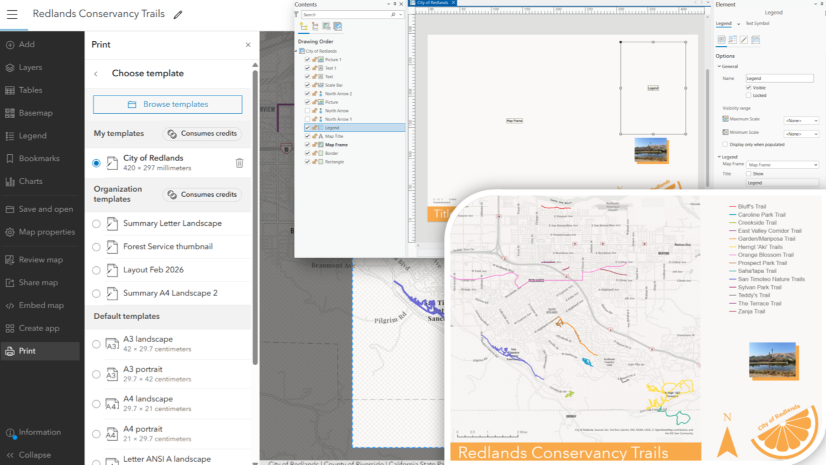Click the legend Name input field
826x465 pixels.
[x=779, y=78]
